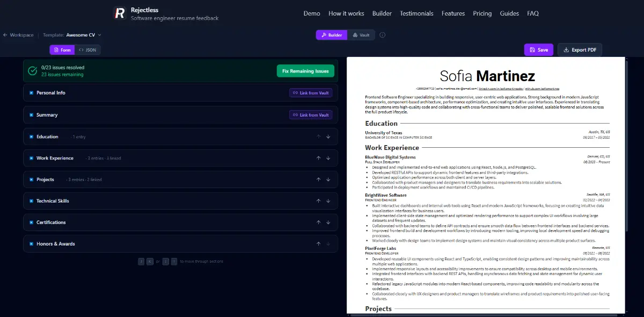
Task: Switch to Form editing mode
Action: 62,50
